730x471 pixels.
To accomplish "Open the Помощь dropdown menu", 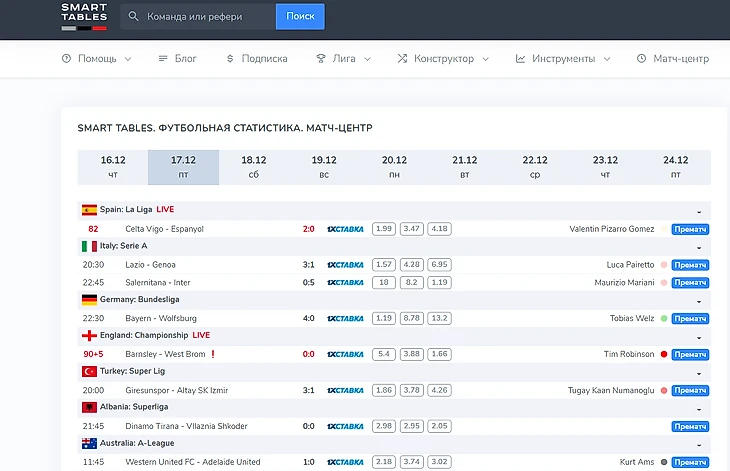I will click(96, 59).
